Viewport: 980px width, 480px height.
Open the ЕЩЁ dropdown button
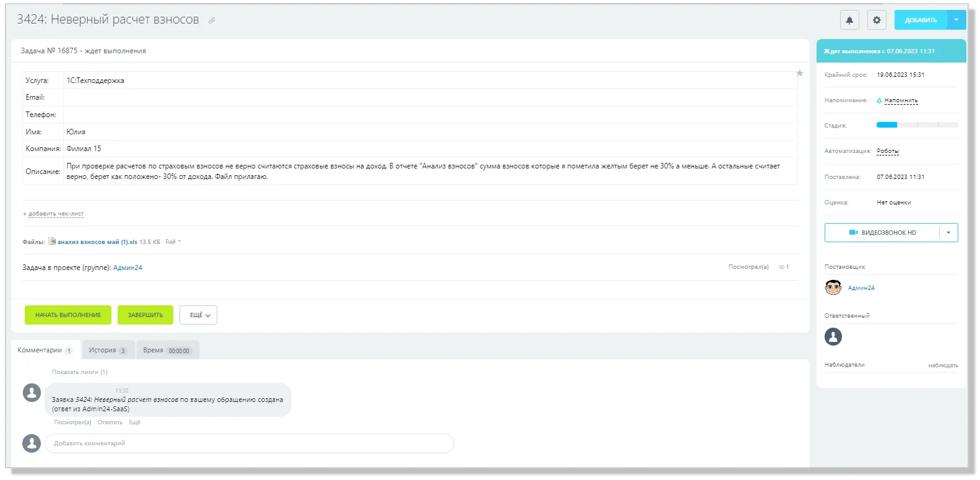tap(199, 315)
